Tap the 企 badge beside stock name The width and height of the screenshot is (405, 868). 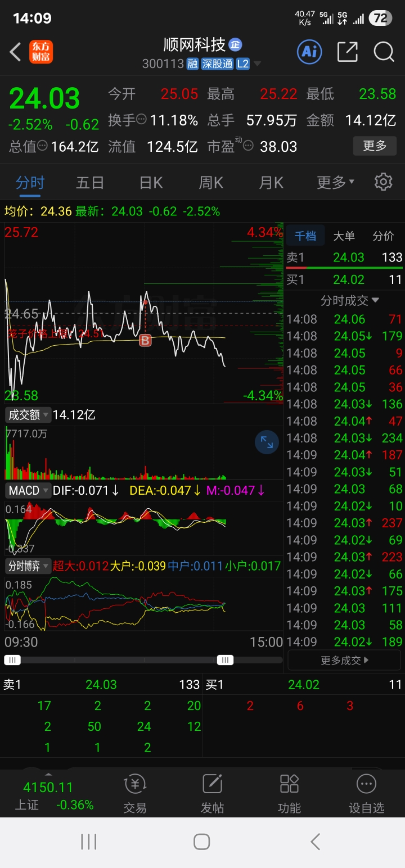(x=235, y=44)
